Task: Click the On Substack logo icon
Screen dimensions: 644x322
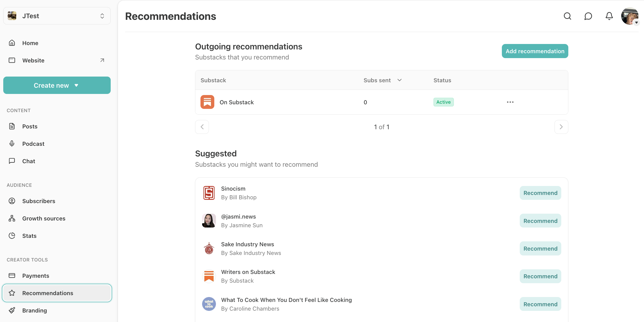Action: pyautogui.click(x=207, y=102)
